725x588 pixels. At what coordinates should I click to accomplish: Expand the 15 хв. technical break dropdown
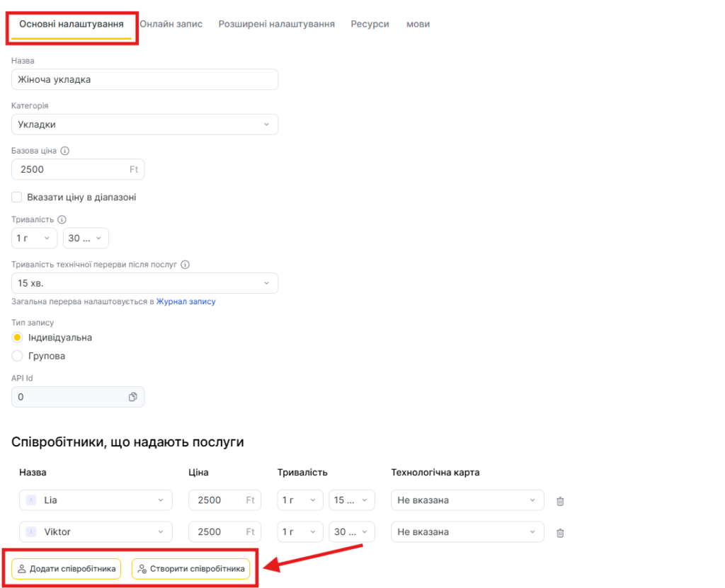click(x=144, y=283)
